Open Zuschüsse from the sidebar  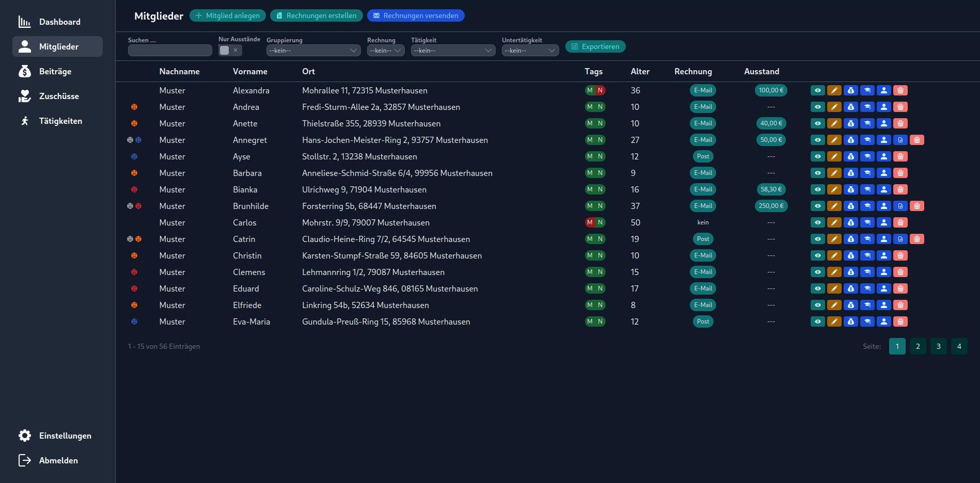pos(59,96)
